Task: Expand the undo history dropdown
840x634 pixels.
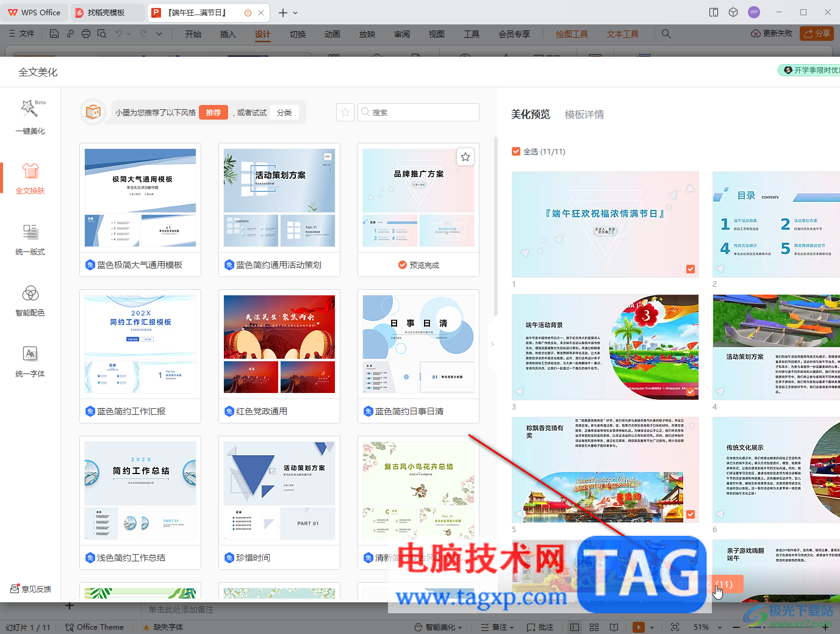Action: click(x=129, y=34)
